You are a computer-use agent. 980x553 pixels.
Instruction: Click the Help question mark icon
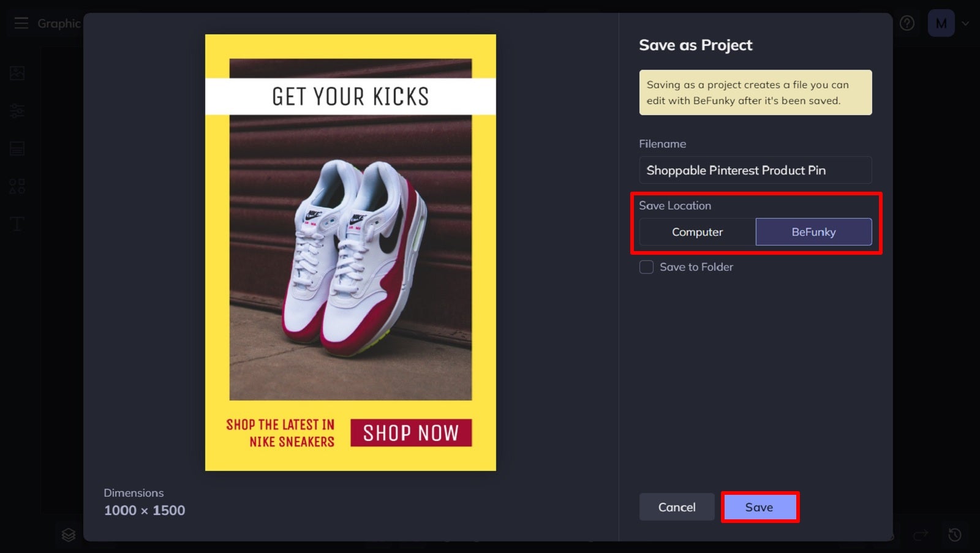click(907, 23)
